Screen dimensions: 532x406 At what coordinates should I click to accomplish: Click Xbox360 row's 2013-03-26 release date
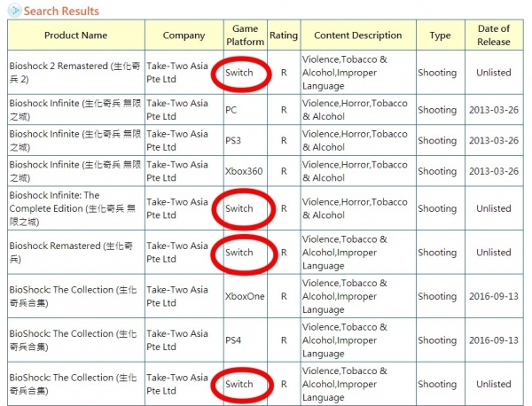(493, 171)
